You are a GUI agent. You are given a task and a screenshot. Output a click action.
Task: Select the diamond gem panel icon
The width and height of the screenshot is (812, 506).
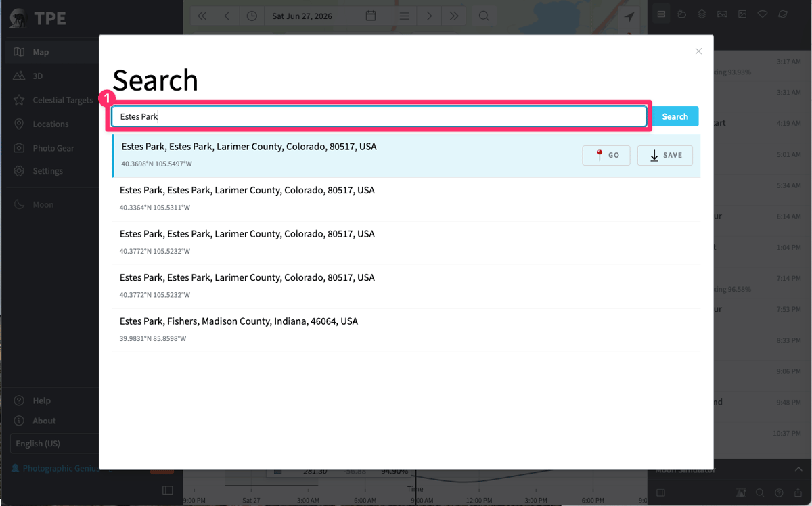[763, 14]
